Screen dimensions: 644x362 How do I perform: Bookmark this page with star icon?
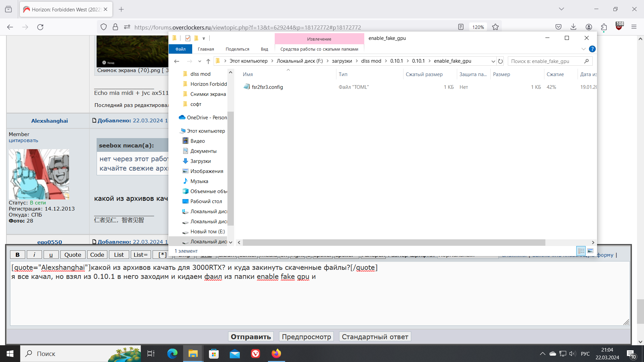pyautogui.click(x=495, y=27)
